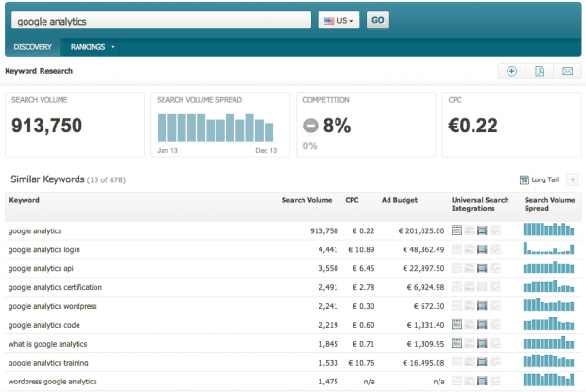Viewport: 586px width, 392px height.
Task: Sort by the Keyword column header
Action: click(x=25, y=200)
